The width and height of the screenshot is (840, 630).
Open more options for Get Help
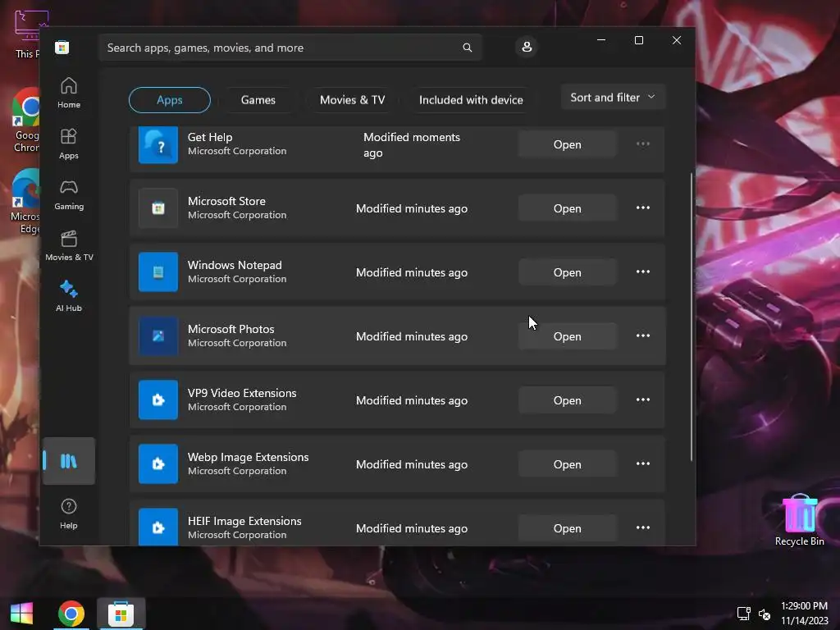pyautogui.click(x=643, y=144)
